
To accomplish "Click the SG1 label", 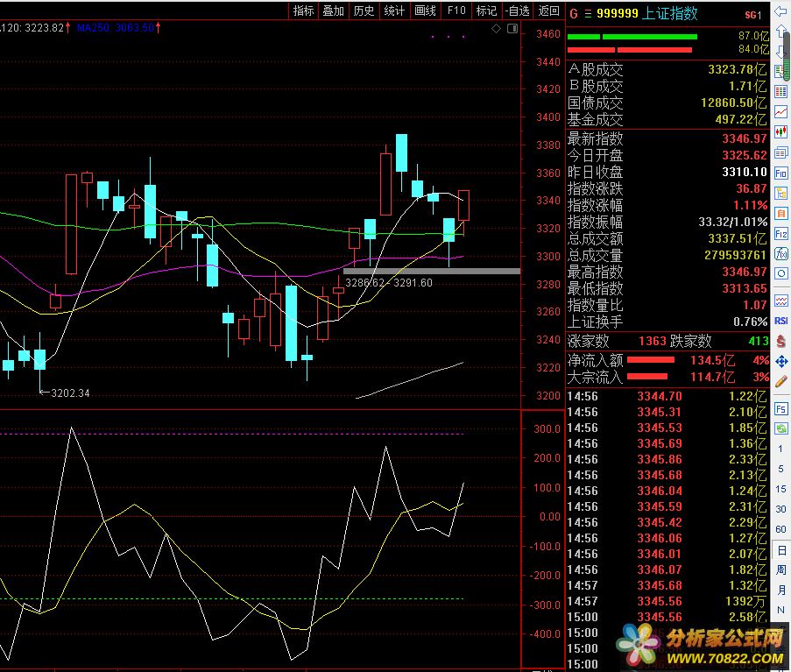I will (753, 15).
